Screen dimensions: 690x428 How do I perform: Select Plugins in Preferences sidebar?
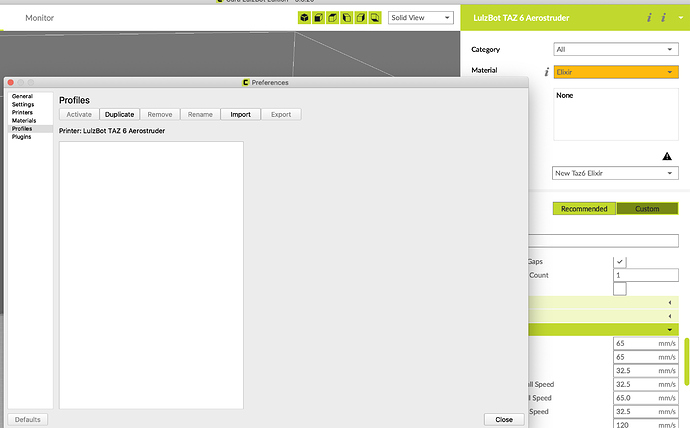coord(22,137)
